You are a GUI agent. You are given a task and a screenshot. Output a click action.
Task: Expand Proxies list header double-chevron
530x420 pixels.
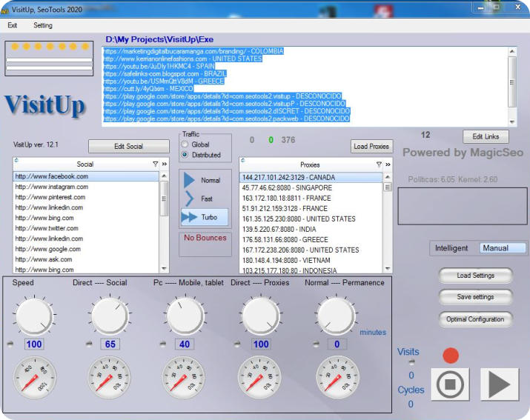coord(388,164)
